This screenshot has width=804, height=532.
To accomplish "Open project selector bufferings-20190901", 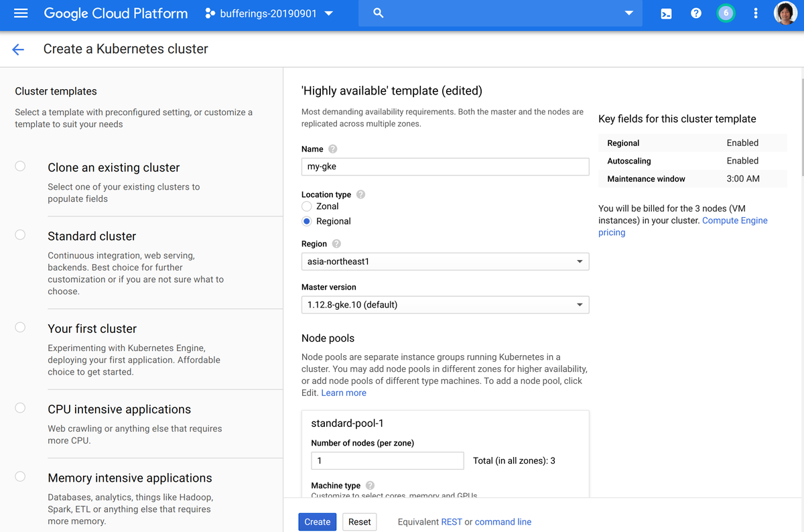I will [x=269, y=13].
